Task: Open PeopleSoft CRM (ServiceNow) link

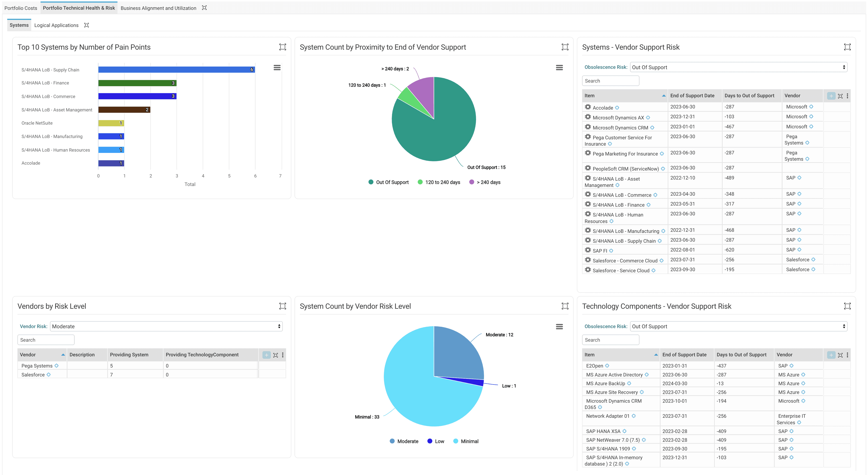Action: pyautogui.click(x=625, y=169)
